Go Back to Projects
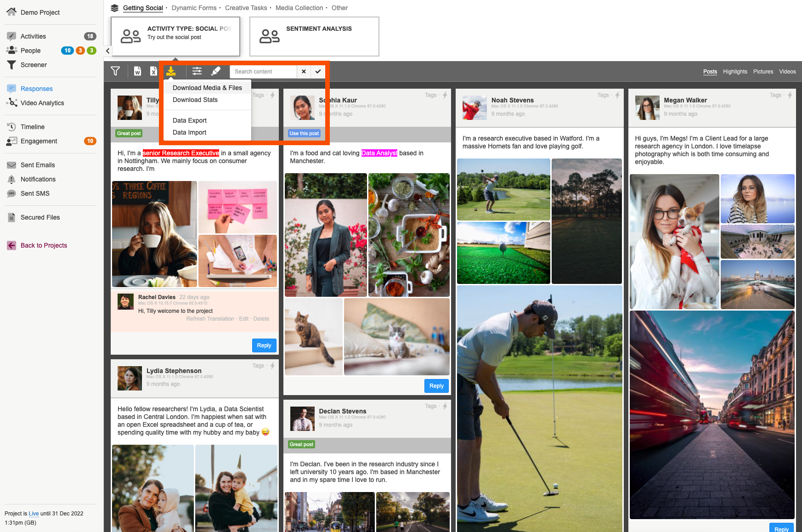Viewport: 802px width, 532px height. (x=44, y=245)
